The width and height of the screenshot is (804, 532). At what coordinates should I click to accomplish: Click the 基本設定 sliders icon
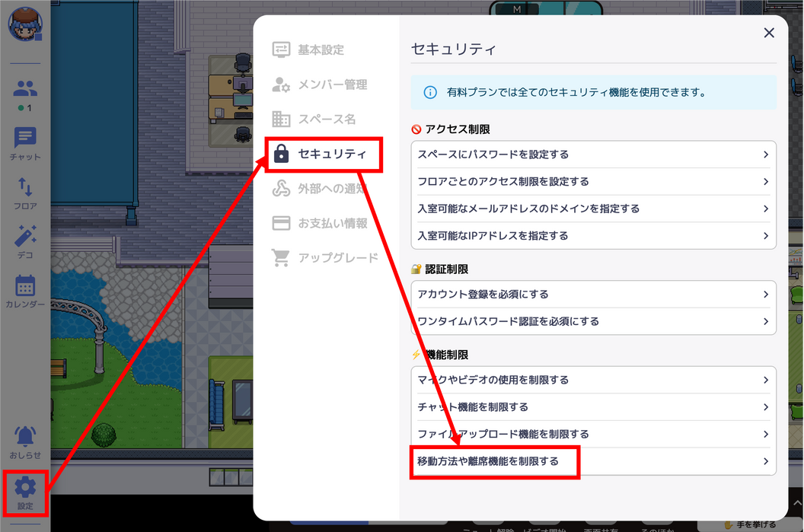tap(281, 49)
